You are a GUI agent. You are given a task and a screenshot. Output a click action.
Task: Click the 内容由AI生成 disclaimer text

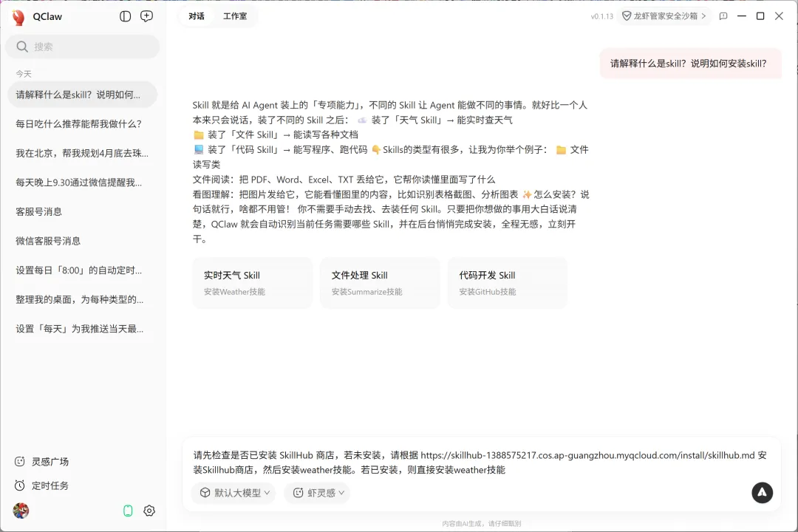point(482,523)
